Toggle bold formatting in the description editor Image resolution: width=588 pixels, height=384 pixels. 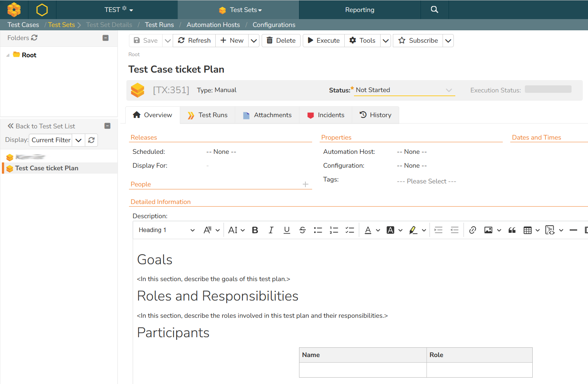255,230
